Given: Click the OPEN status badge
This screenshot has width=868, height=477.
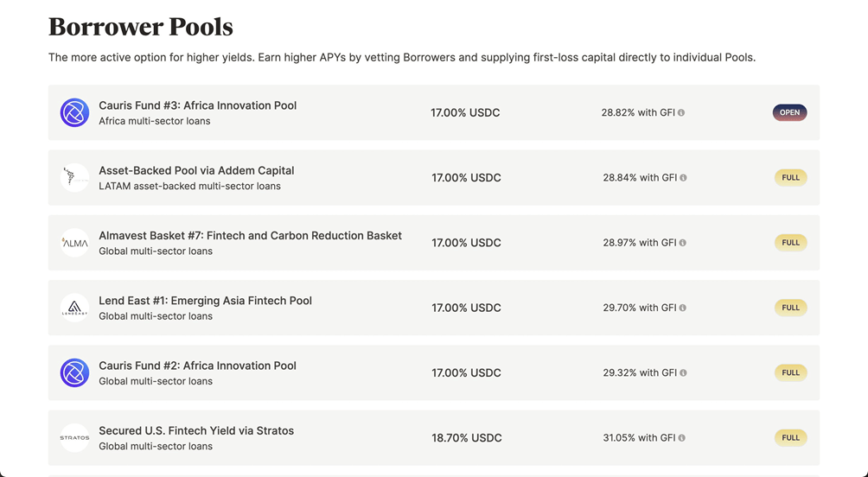Looking at the screenshot, I should (789, 112).
